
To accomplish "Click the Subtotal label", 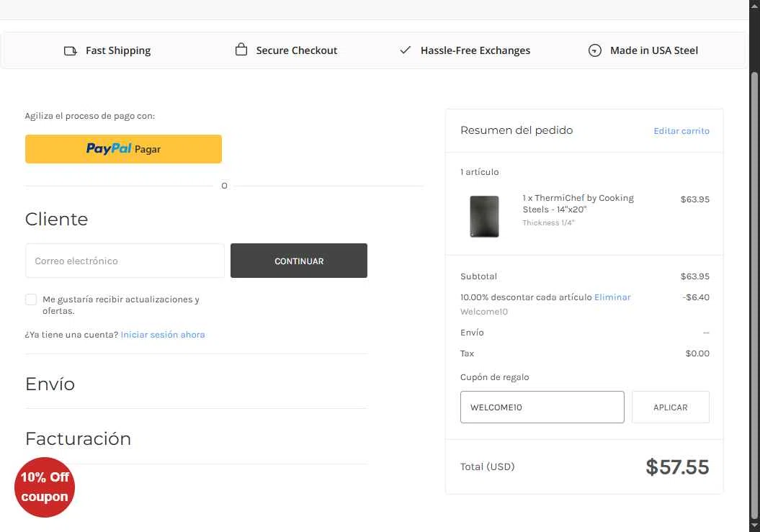I will pyautogui.click(x=478, y=276).
